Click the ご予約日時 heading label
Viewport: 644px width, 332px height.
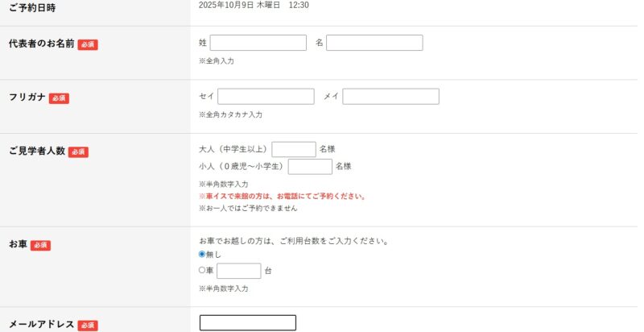pyautogui.click(x=32, y=8)
